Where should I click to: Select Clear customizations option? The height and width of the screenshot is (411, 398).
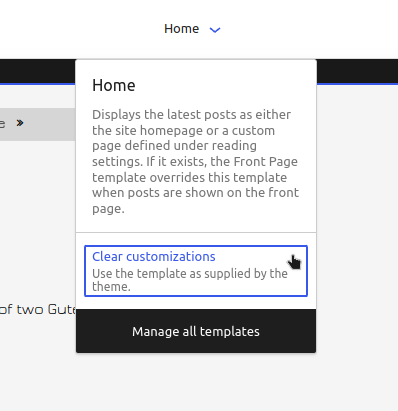click(196, 271)
